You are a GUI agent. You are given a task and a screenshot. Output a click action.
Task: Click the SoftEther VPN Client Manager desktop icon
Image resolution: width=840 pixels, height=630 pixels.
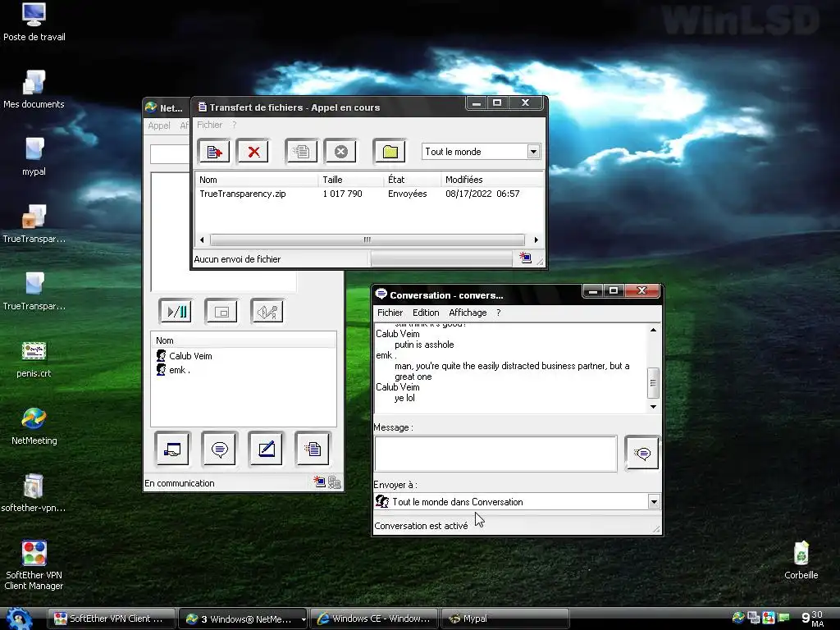(34, 565)
